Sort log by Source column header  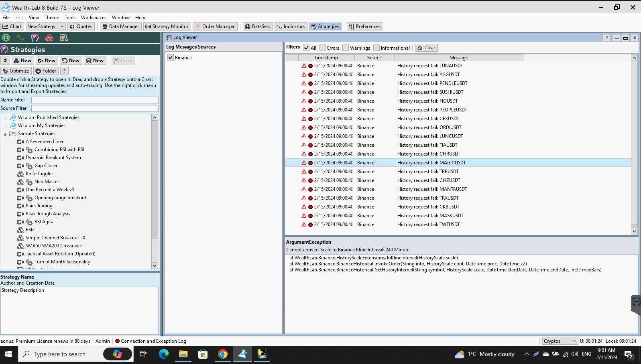pos(374,58)
